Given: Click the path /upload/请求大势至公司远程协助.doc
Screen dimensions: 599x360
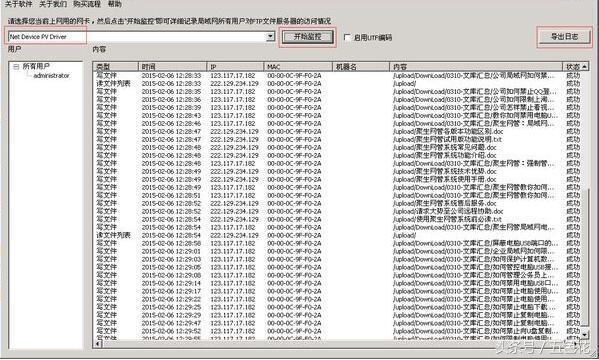Looking at the screenshot, I should point(448,212).
